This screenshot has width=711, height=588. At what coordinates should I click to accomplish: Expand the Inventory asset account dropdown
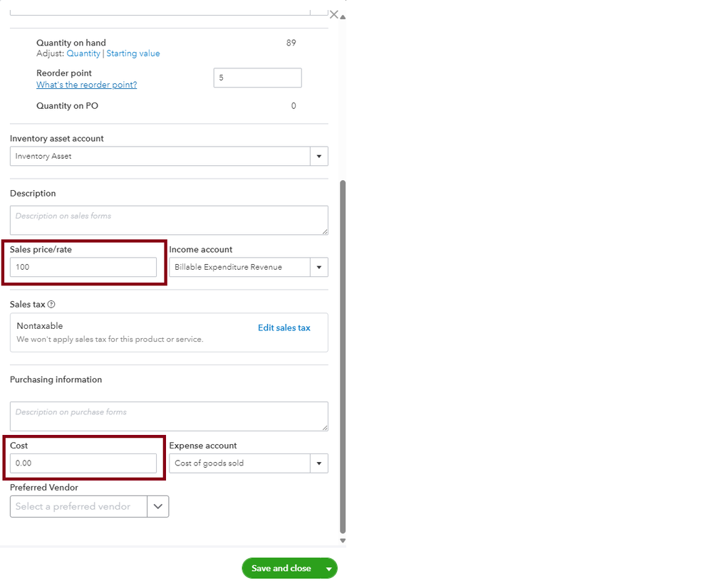(x=318, y=157)
